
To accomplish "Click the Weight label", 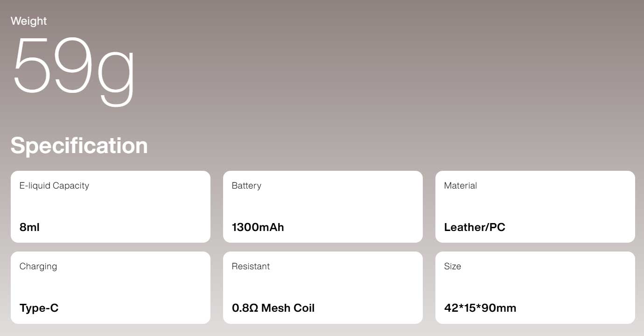I will click(x=28, y=21).
